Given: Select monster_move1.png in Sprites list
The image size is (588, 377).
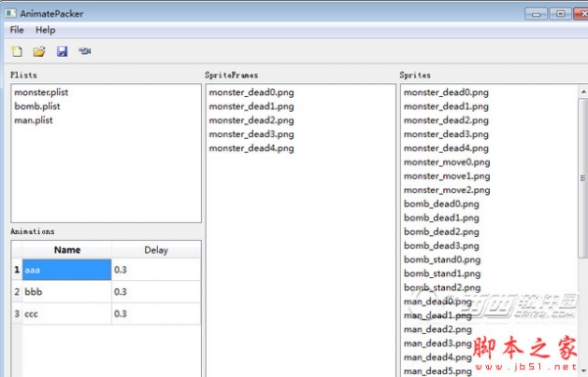Looking at the screenshot, I should click(447, 176).
